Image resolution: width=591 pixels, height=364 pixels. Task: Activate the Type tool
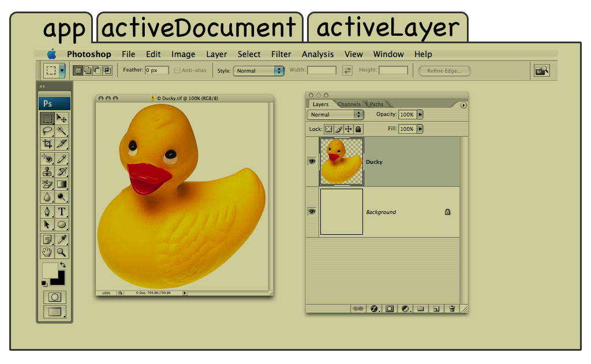click(61, 212)
